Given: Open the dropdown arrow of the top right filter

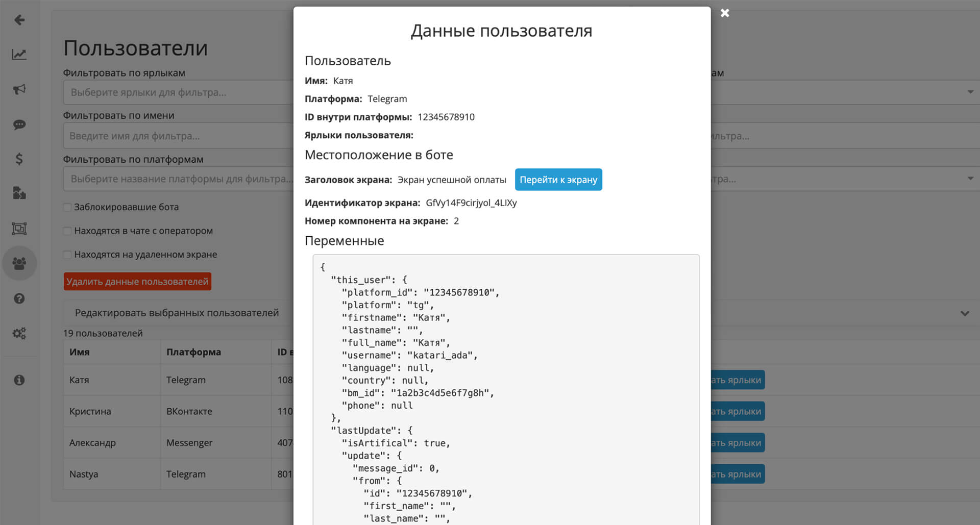Looking at the screenshot, I should tap(970, 92).
